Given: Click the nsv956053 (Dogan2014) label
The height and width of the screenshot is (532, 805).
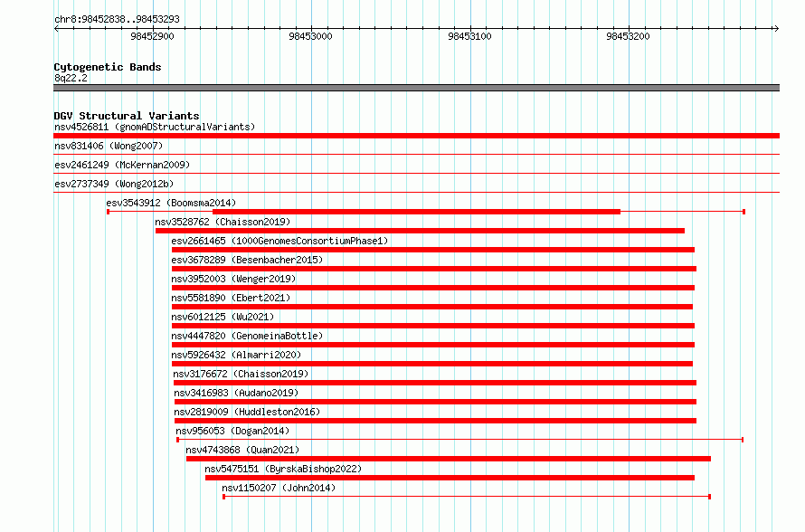Looking at the screenshot, I should click(x=232, y=431).
